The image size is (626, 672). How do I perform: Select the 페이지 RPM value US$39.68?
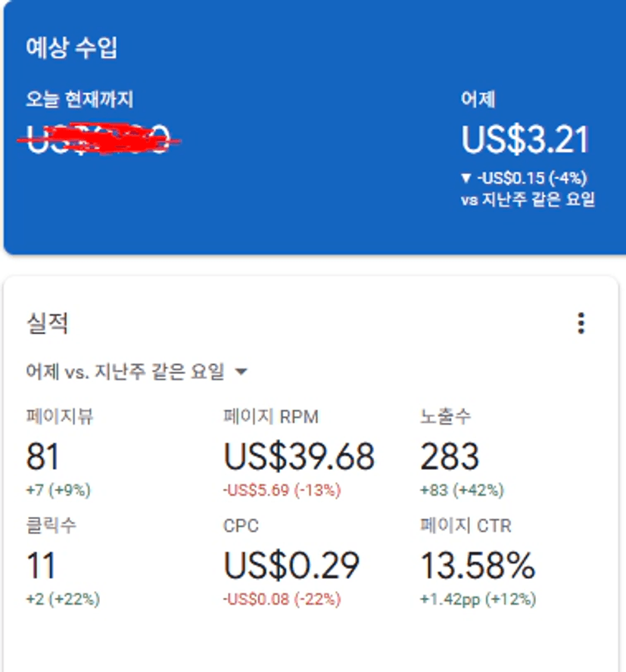coord(299,456)
